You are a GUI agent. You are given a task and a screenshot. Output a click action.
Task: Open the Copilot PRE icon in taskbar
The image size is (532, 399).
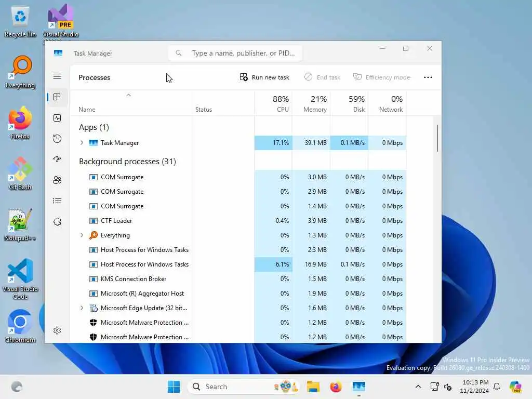point(515,387)
